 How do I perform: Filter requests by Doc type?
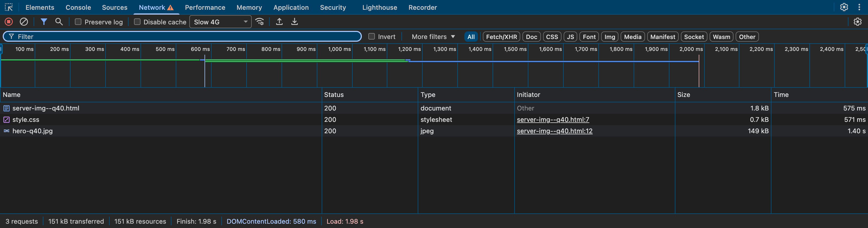531,37
